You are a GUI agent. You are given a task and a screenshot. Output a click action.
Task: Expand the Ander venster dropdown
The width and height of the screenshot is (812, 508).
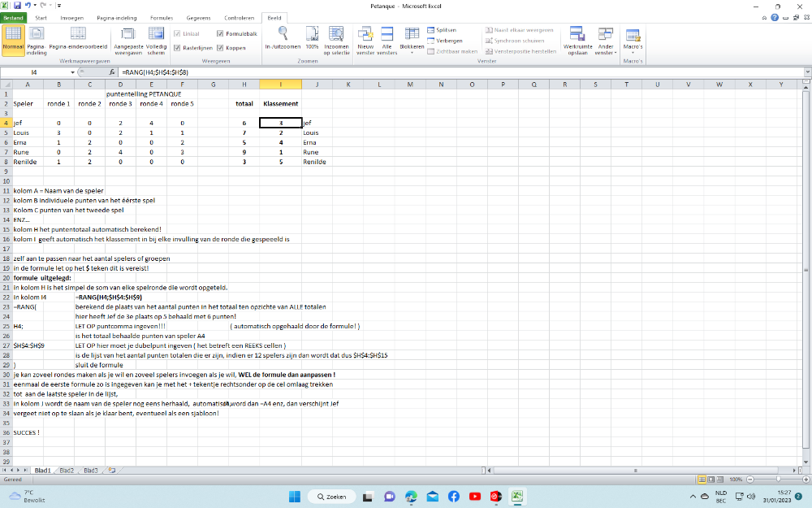tap(606, 38)
